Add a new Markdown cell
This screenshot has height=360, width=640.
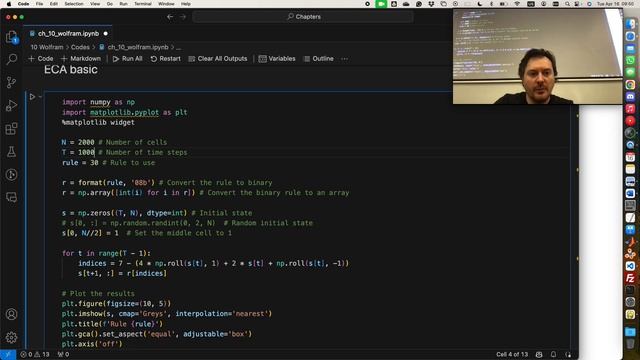(x=81, y=59)
